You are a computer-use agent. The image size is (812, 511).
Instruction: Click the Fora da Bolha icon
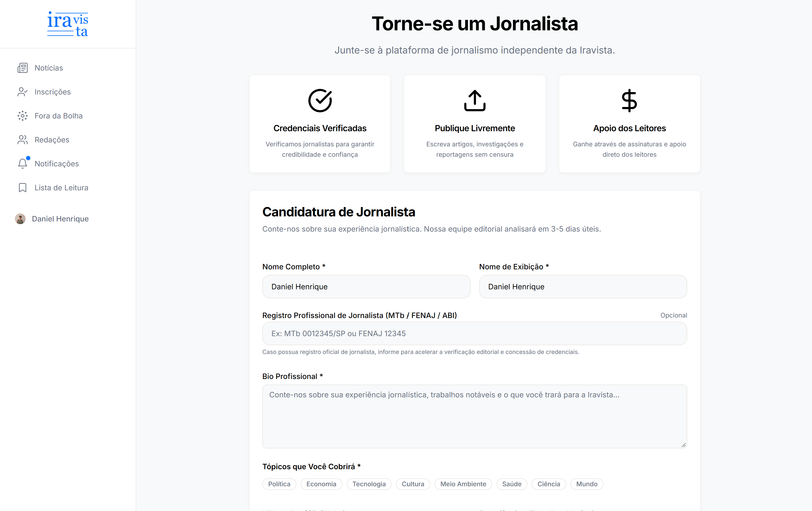tap(23, 116)
